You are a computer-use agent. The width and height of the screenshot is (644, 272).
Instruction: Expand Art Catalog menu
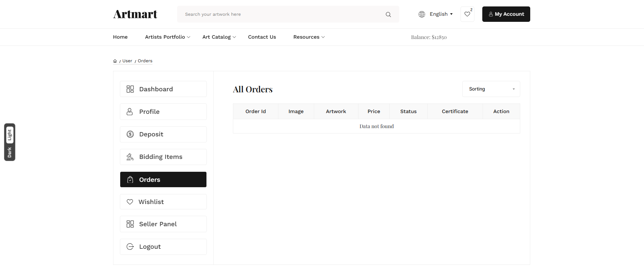[x=219, y=37]
